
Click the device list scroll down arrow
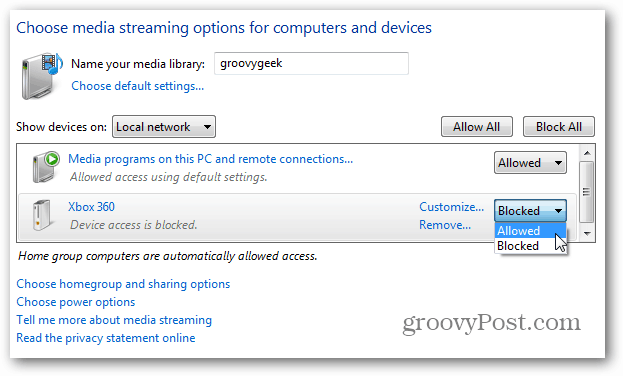587,234
